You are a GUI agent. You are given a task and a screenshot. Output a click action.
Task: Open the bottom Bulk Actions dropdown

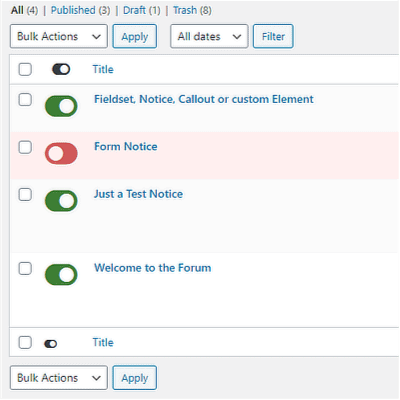pos(59,378)
